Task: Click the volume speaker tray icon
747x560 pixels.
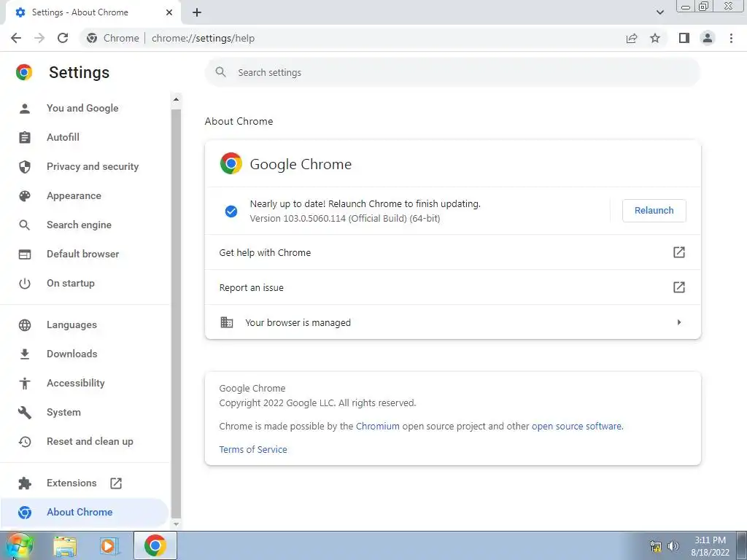Action: pos(673,546)
